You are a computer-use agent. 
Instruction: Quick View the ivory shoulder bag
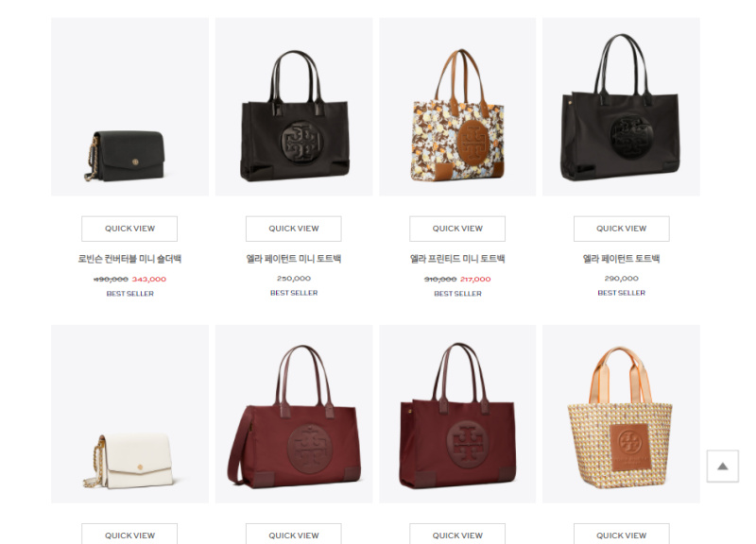pos(129,534)
